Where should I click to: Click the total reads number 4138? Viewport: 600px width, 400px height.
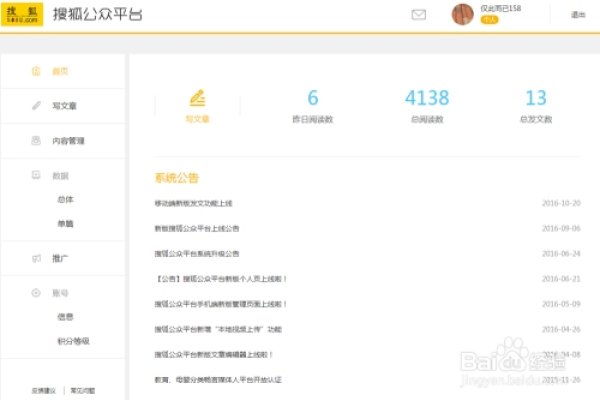point(427,98)
